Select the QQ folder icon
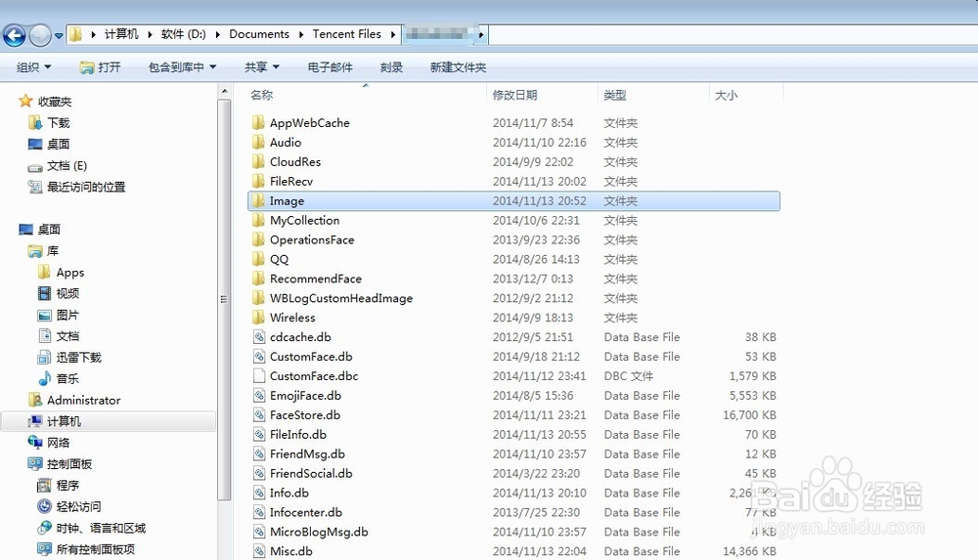 pos(258,259)
